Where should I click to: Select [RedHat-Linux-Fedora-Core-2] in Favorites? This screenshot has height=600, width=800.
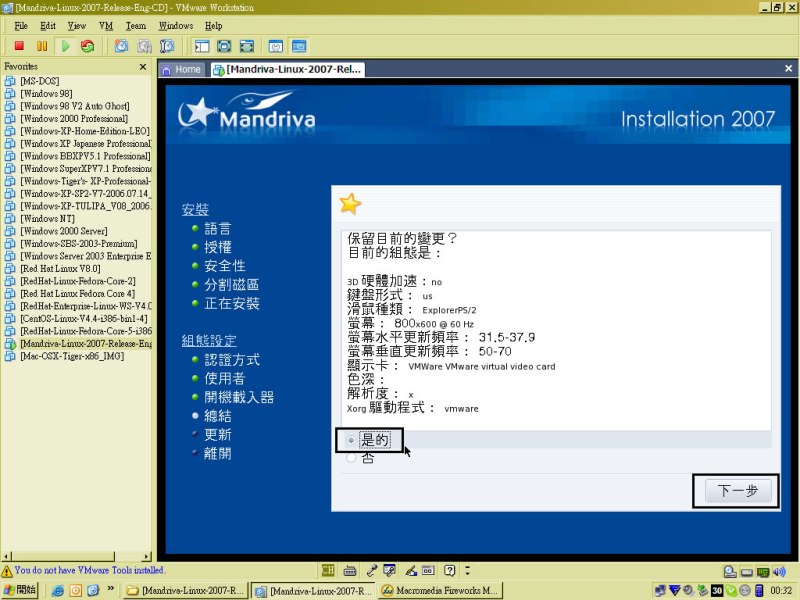pyautogui.click(x=78, y=281)
